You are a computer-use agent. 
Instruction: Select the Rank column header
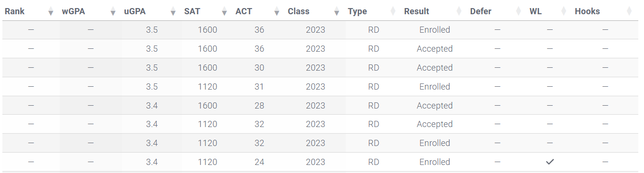point(15,11)
